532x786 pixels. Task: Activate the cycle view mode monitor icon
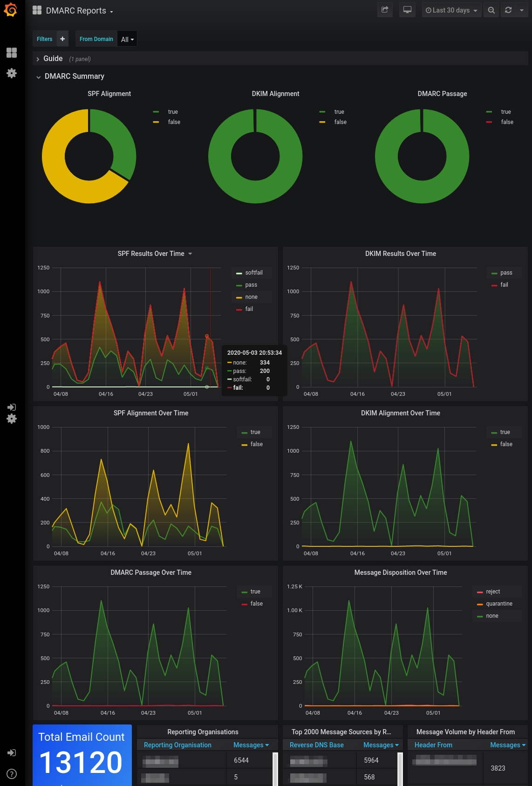pos(407,10)
